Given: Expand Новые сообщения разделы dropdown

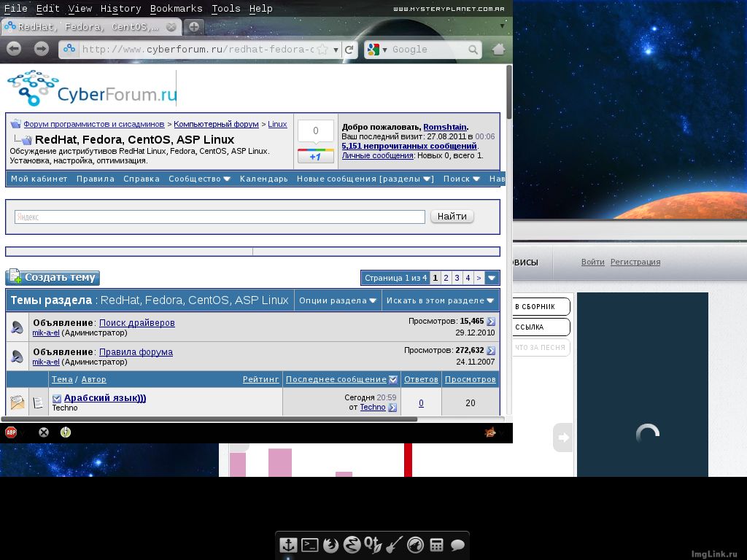Looking at the screenshot, I should [365, 179].
